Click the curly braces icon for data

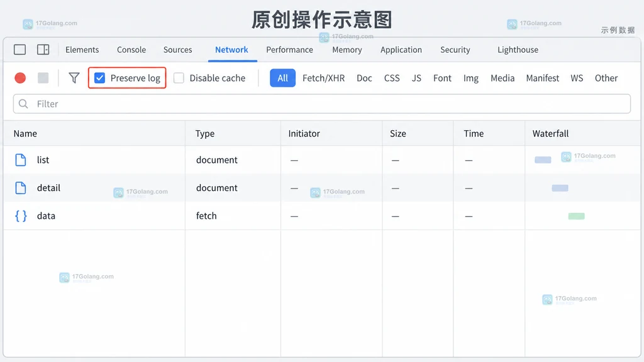21,216
